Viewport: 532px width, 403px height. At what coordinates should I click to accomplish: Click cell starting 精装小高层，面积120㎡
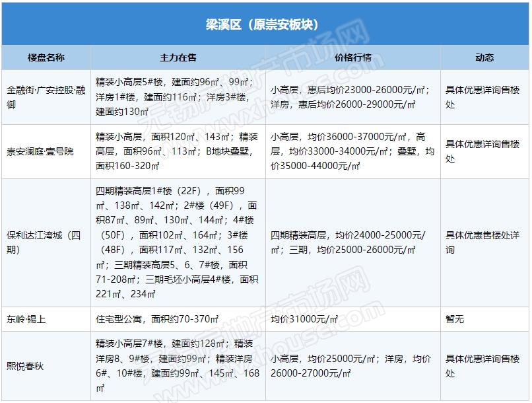pyautogui.click(x=177, y=151)
